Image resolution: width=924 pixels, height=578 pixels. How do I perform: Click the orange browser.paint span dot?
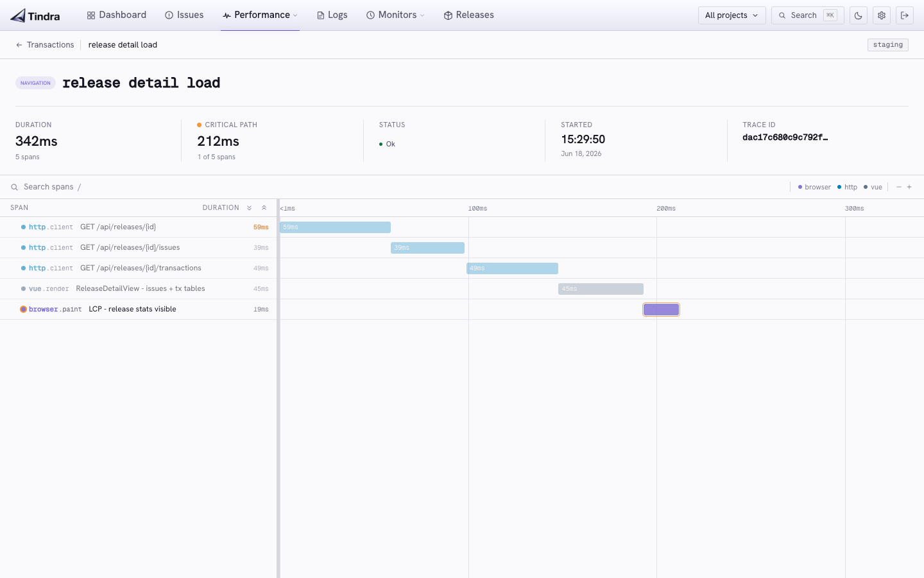tap(24, 310)
